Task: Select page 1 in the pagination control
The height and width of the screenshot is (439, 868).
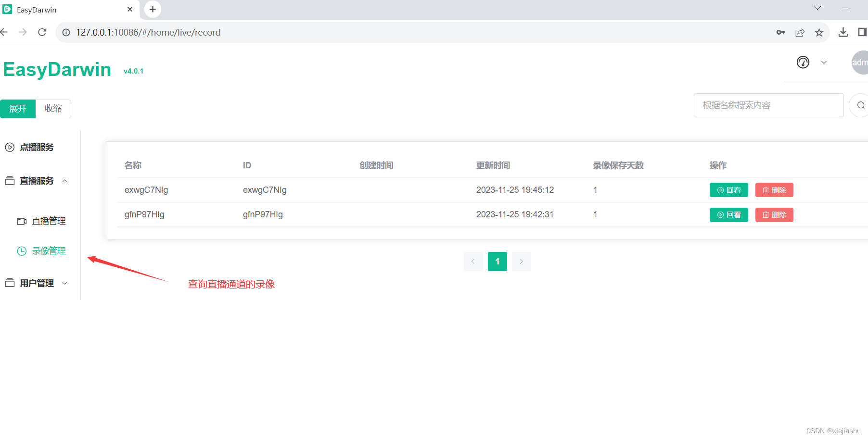Action: pos(497,261)
